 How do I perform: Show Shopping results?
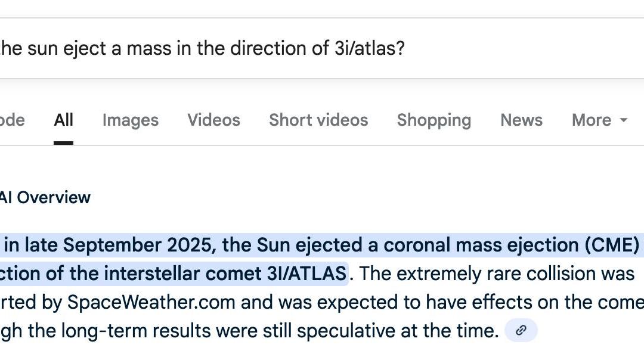(434, 120)
